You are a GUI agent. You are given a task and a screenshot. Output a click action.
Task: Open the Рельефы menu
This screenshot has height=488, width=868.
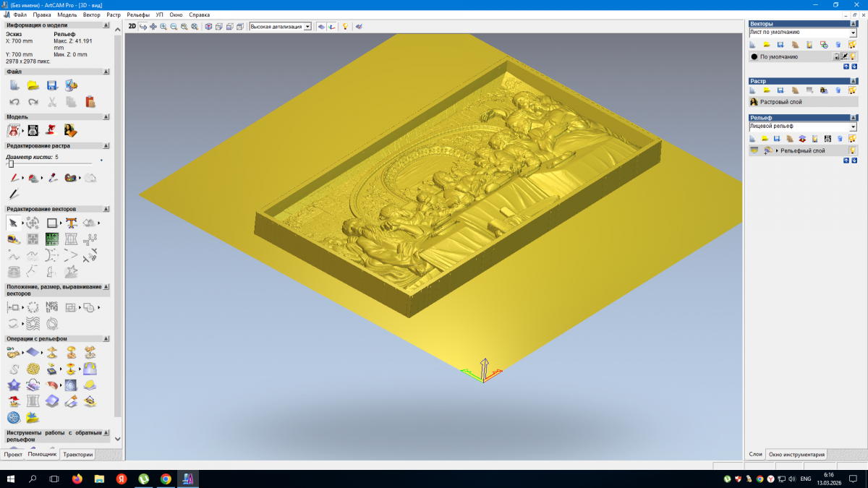(137, 14)
